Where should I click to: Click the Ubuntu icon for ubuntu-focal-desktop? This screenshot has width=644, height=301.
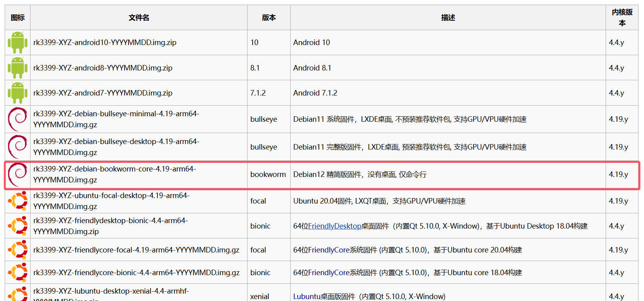tap(18, 201)
